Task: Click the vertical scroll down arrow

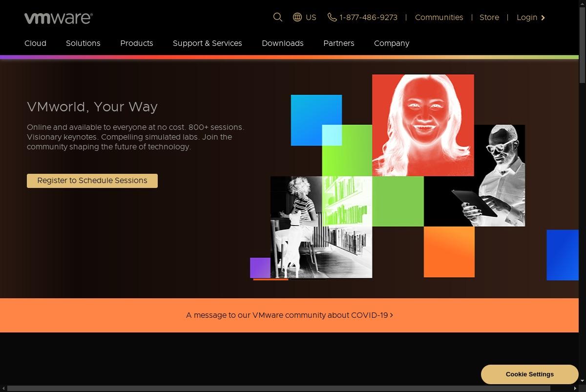Action: click(582, 381)
